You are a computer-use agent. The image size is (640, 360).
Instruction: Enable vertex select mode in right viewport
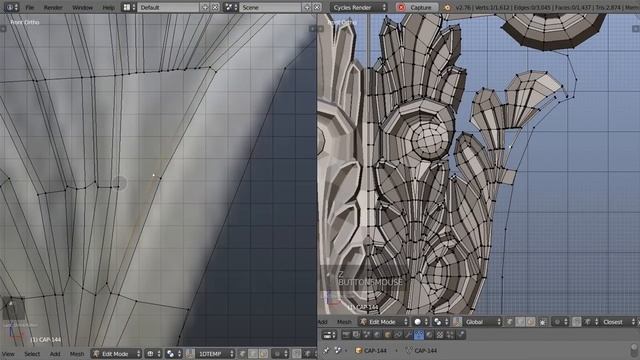coord(510,322)
